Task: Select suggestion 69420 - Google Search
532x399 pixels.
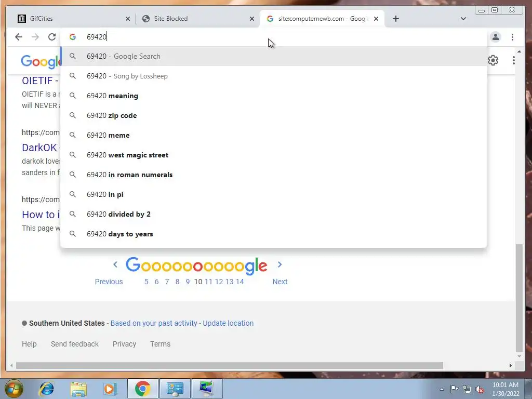Action: tap(273, 56)
